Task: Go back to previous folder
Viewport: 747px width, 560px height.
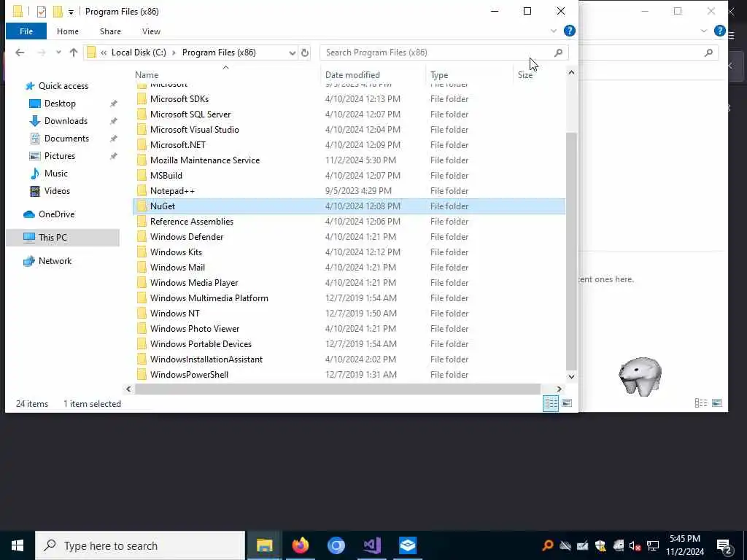Action: point(20,52)
